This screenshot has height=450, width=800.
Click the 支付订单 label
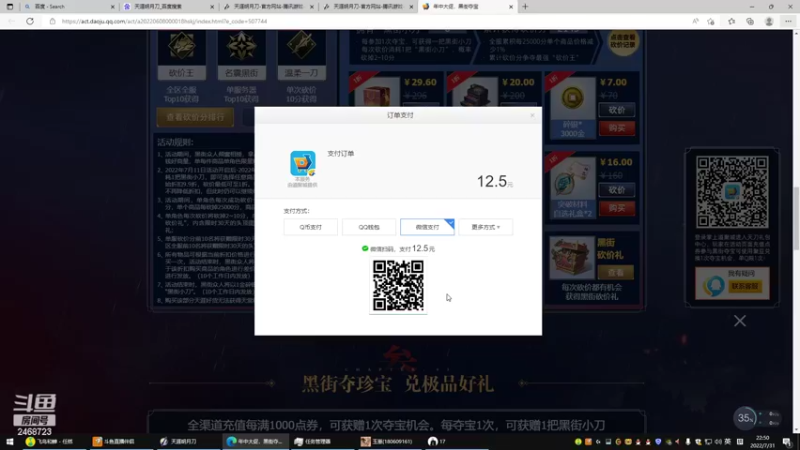pyautogui.click(x=340, y=154)
